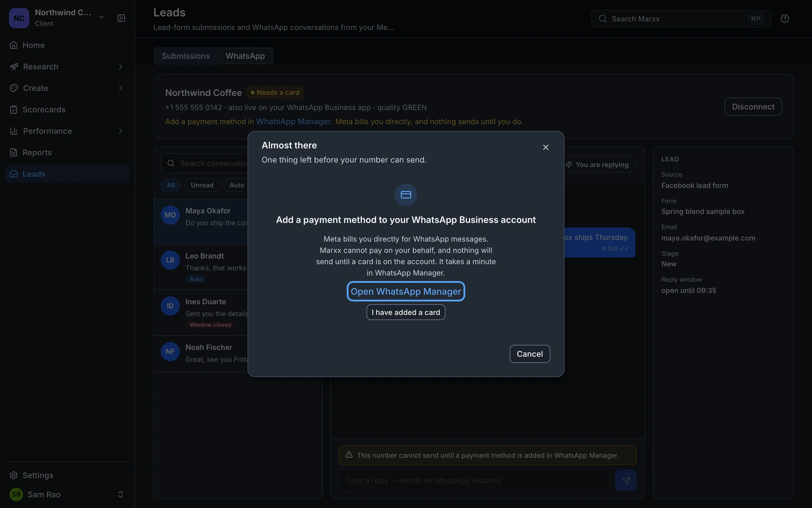Follow the WhatsApp Manager link in banner

pyautogui.click(x=293, y=121)
